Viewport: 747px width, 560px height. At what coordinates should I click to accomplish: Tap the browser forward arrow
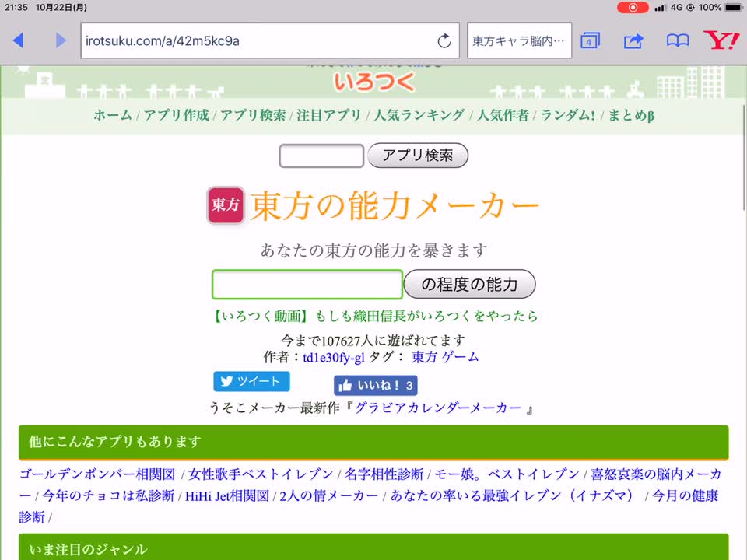[x=61, y=40]
